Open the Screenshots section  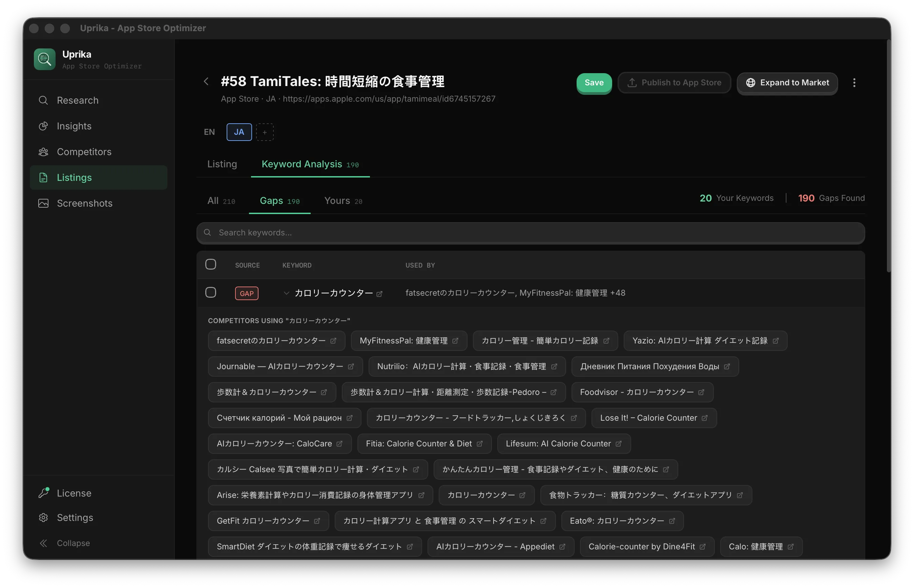click(99, 203)
